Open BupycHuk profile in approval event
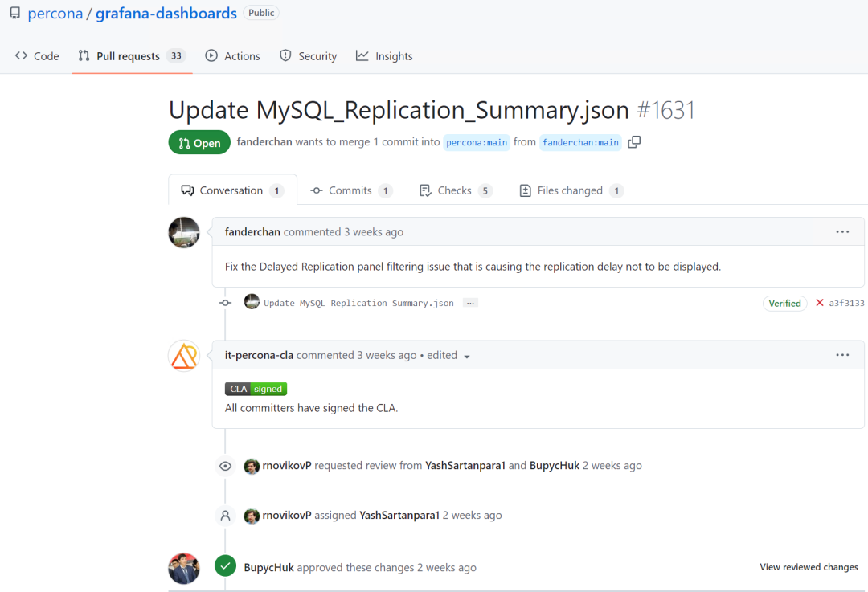868x592 pixels. pyautogui.click(x=268, y=567)
